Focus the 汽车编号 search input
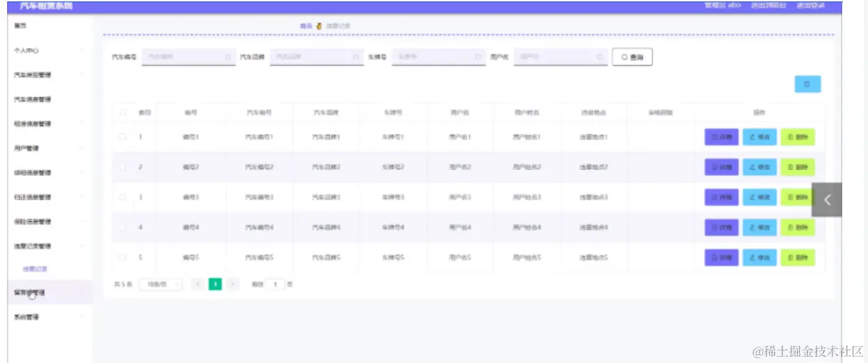868x363 pixels. coord(189,57)
